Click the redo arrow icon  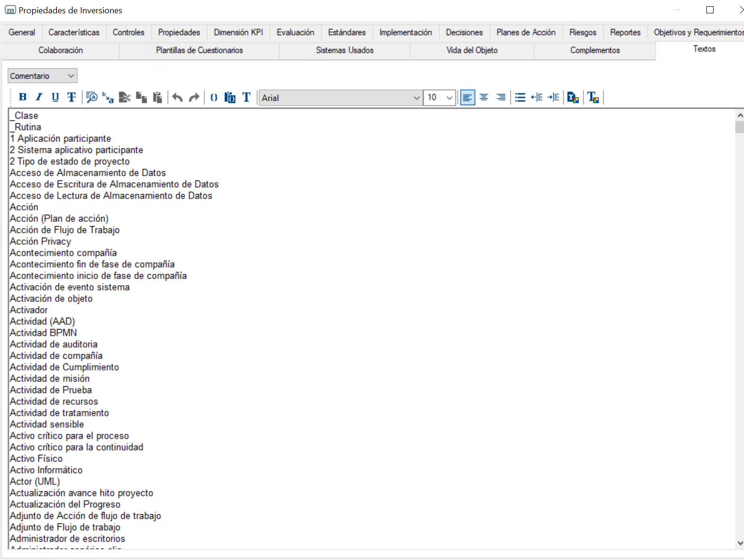tap(194, 97)
